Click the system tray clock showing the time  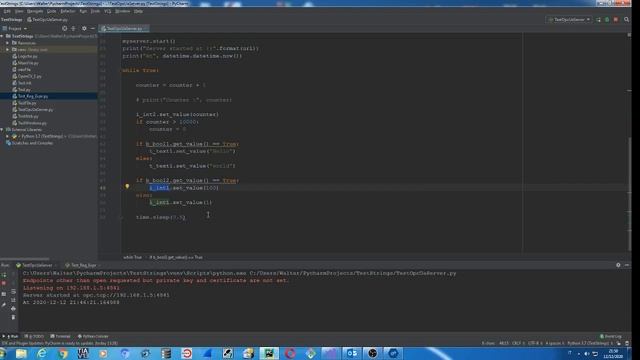(613, 353)
